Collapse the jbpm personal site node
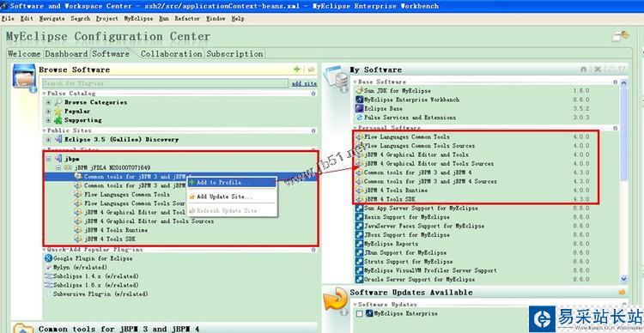The image size is (644, 333). coord(48,159)
